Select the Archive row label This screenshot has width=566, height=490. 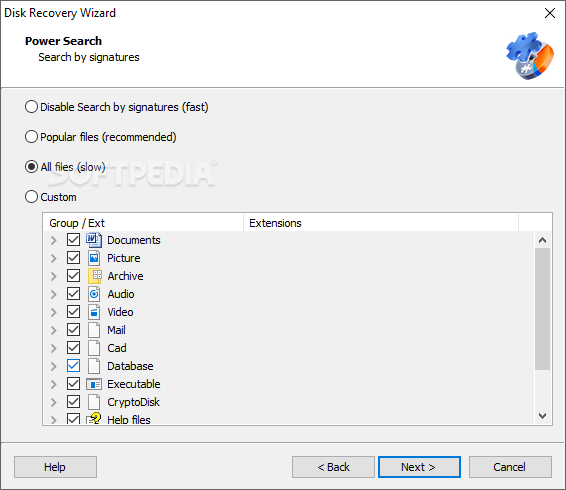(x=125, y=276)
